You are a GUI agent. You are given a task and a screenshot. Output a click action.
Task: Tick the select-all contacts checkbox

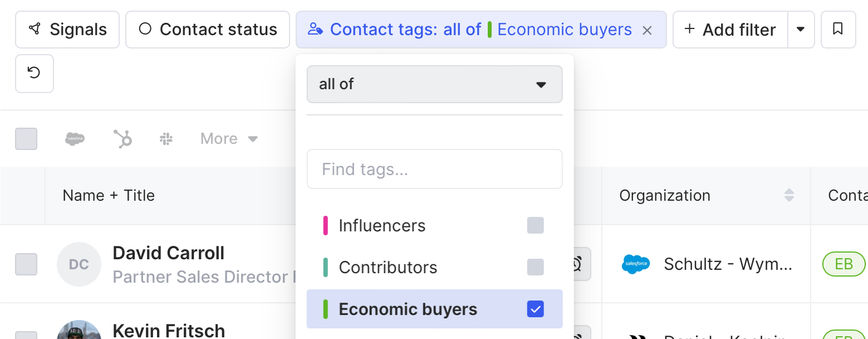[x=26, y=139]
